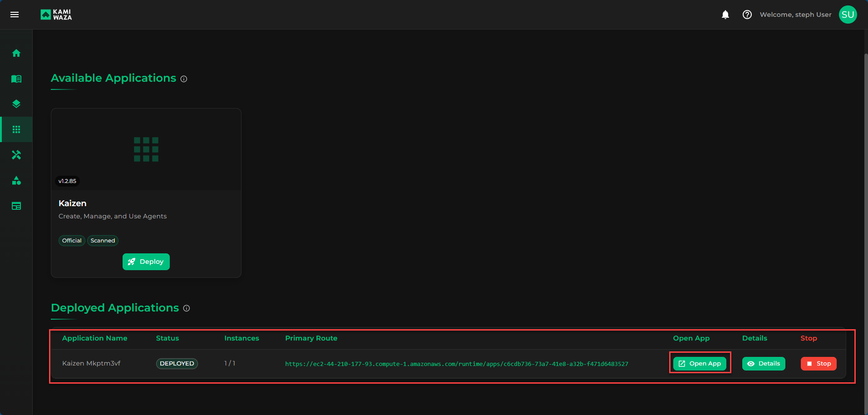The width and height of the screenshot is (868, 415).
Task: Click the v1.2.85 version badge
Action: pyautogui.click(x=67, y=181)
